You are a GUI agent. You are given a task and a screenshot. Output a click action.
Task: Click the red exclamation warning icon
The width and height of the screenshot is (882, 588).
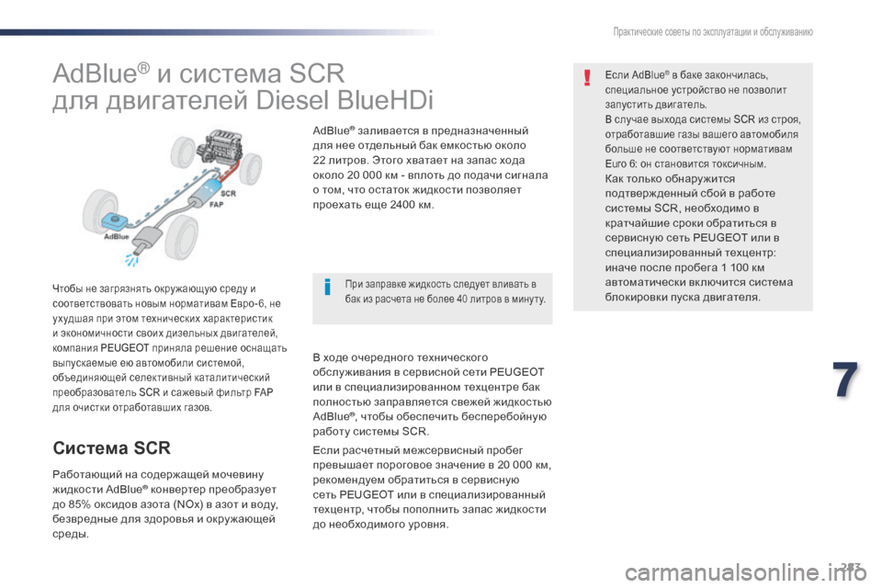tap(587, 78)
